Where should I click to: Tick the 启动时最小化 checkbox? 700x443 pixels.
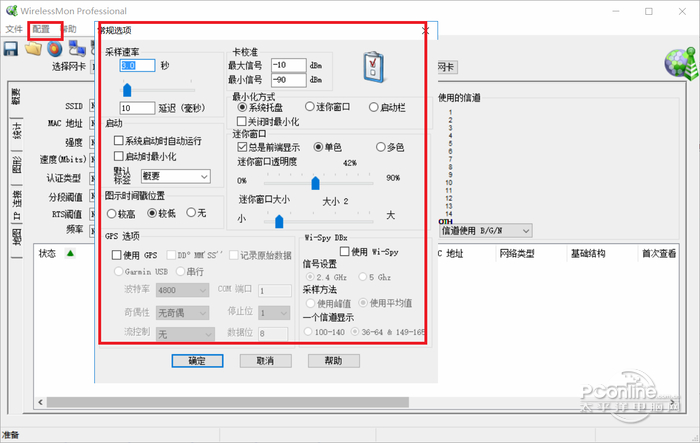pyautogui.click(x=118, y=156)
